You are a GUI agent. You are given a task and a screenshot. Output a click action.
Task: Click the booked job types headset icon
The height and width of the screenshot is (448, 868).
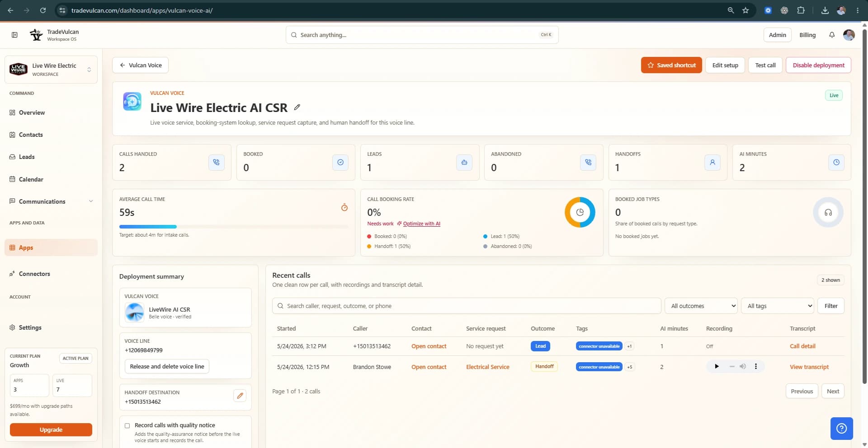[x=828, y=212]
